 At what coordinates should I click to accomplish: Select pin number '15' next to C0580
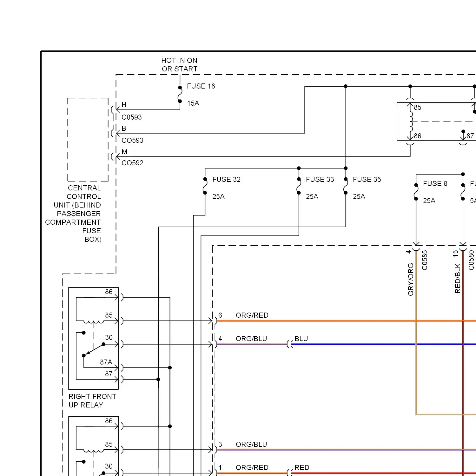456,254
